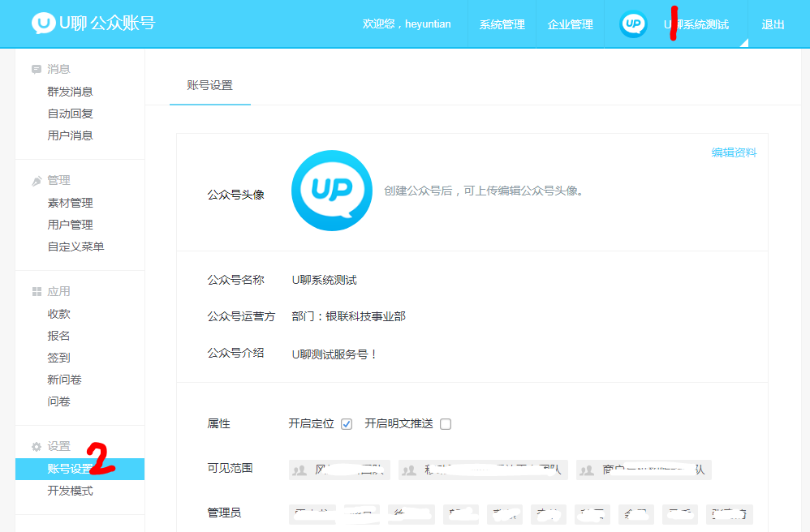
Task: Click 退出 to log out
Action: pyautogui.click(x=773, y=24)
